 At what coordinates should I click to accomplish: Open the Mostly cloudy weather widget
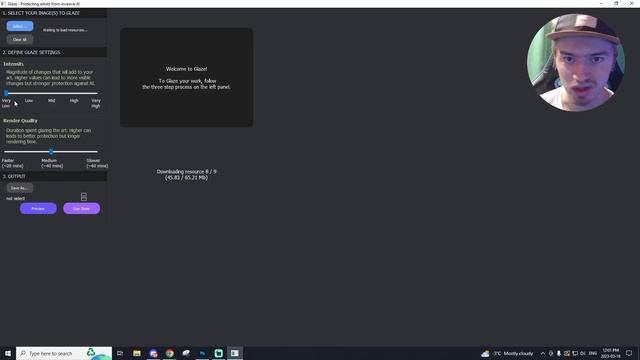click(507, 353)
